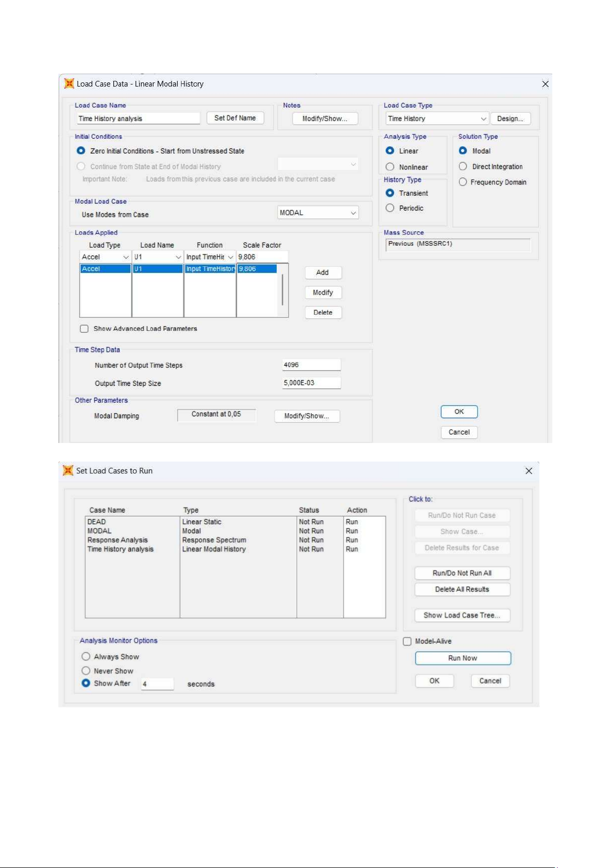Click Modify/Show for Modal Damping
Screen dimensions: 614x868
tap(306, 416)
